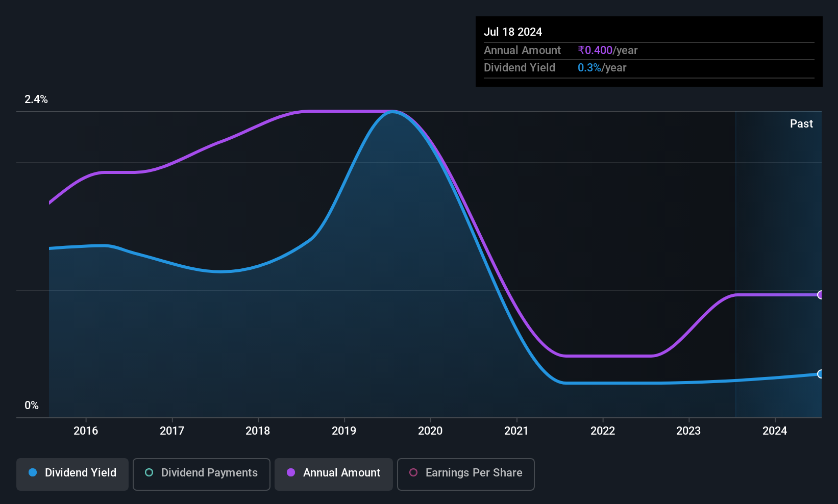Image resolution: width=838 pixels, height=504 pixels.
Task: Click the 0% y-axis label
Action: click(x=32, y=406)
